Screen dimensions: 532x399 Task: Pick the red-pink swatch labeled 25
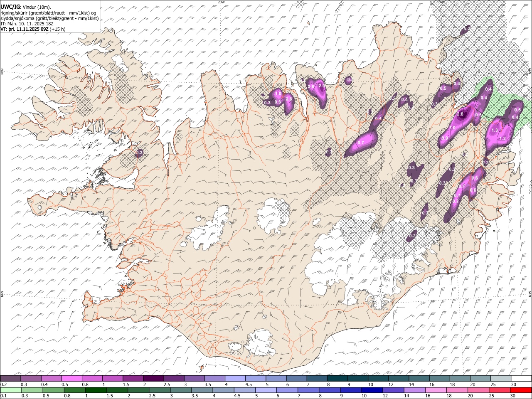click(499, 390)
